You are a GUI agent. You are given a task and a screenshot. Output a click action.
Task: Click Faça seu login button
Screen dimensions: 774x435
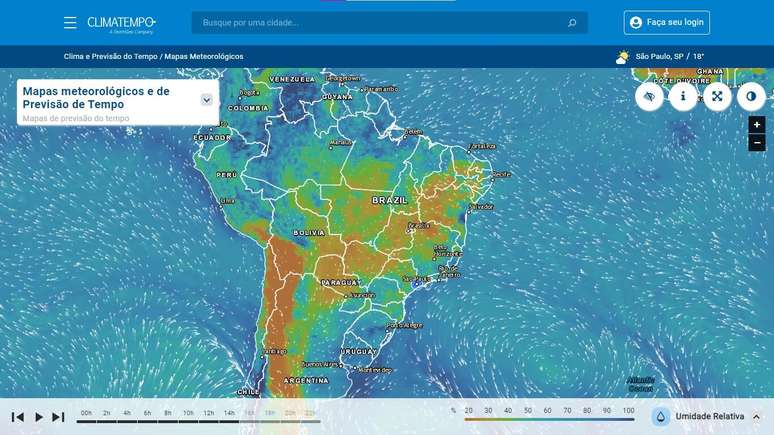(x=667, y=22)
